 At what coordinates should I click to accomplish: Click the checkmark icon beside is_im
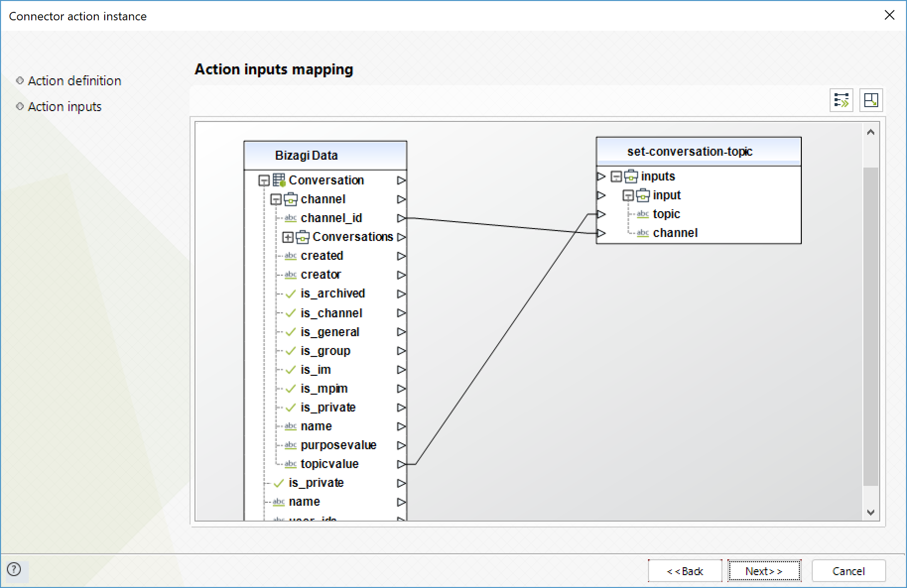[x=291, y=369]
